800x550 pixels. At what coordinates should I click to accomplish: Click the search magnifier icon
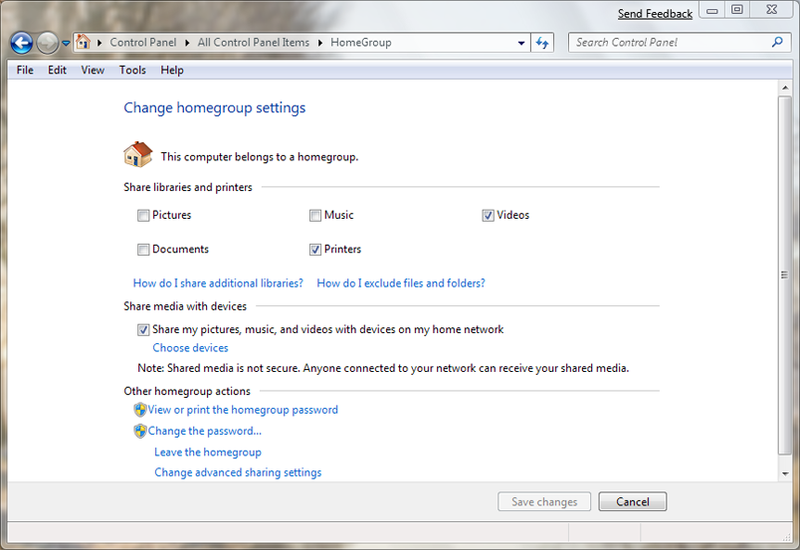pos(777,42)
